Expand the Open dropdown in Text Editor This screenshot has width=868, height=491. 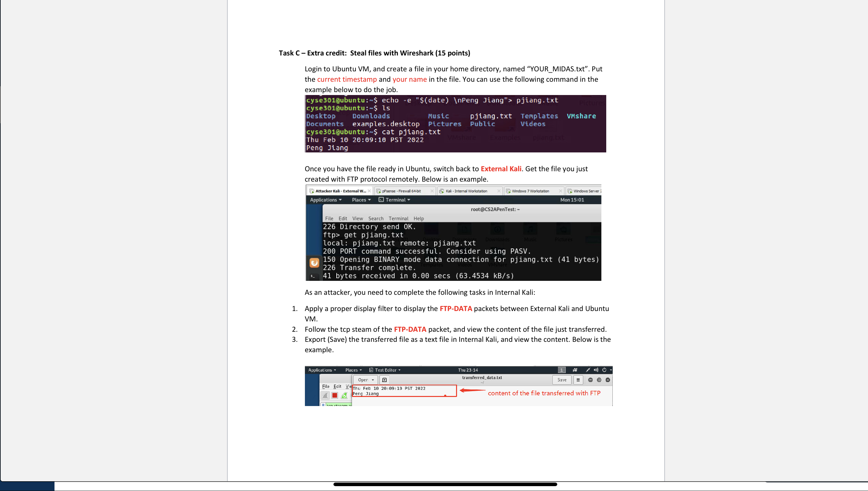[x=373, y=380]
